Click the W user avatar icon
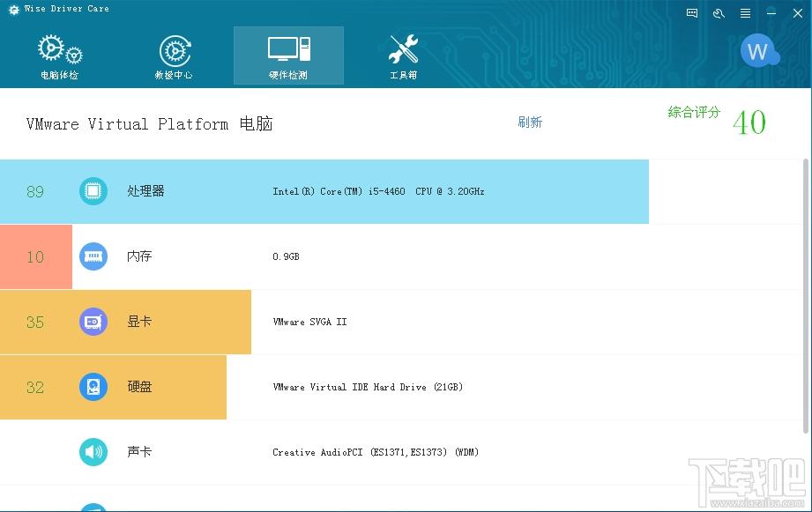This screenshot has height=512, width=812. pyautogui.click(x=758, y=51)
